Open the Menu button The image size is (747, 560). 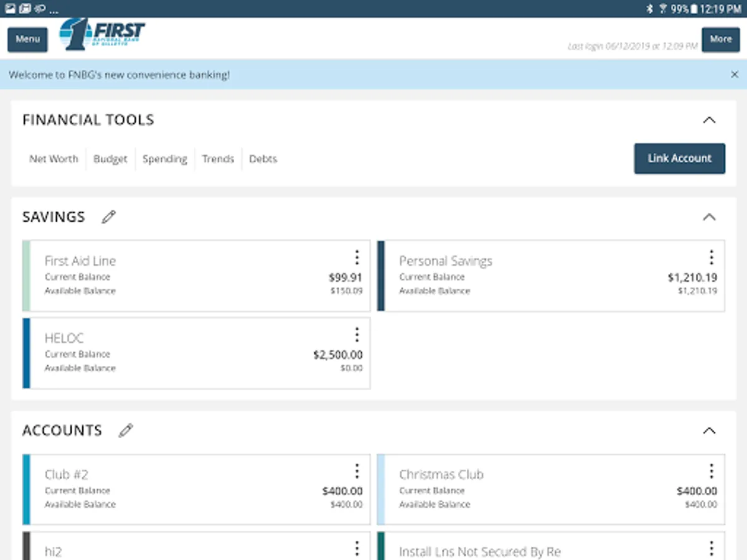pos(27,39)
